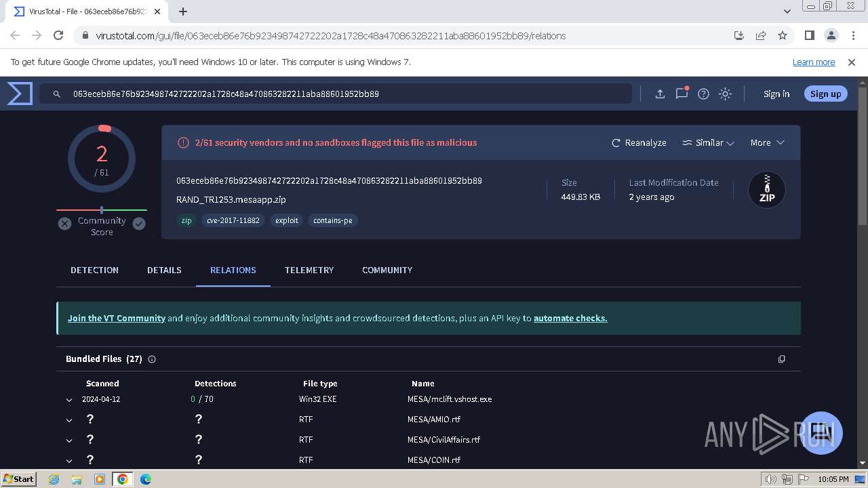Open a new browser tab

click(x=183, y=12)
